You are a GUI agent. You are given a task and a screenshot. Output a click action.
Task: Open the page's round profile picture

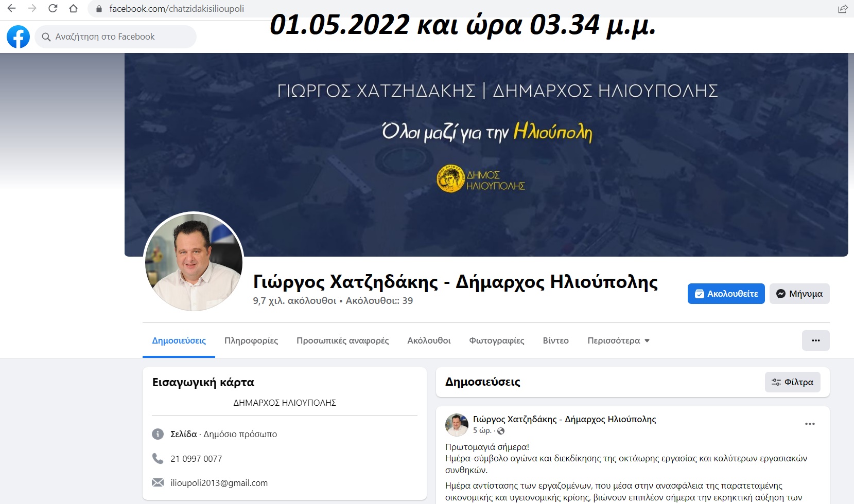(x=194, y=262)
